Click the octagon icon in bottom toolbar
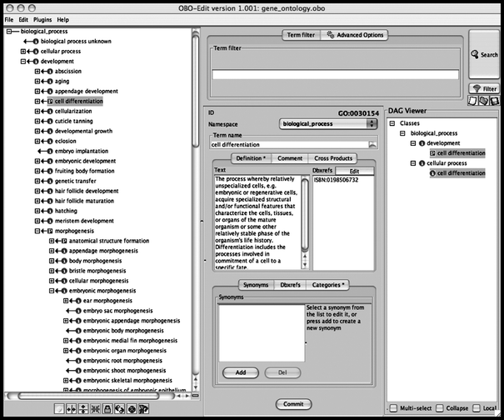Image resolution: width=504 pixels, height=420 pixels. (132, 408)
